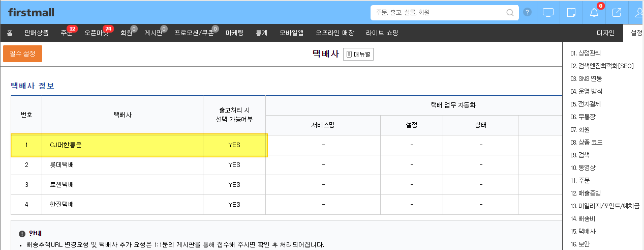Open the 매뉴얼 button

coord(358,54)
